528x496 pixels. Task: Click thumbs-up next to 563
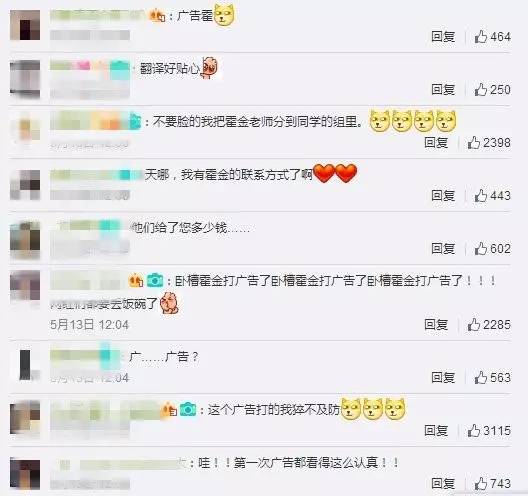click(x=481, y=377)
